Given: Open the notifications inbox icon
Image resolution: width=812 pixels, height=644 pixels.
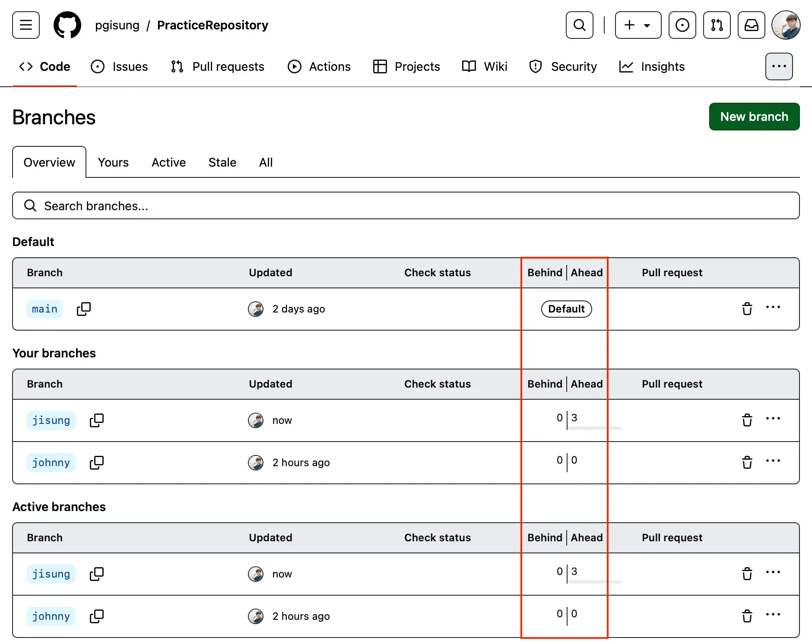Looking at the screenshot, I should [x=752, y=25].
